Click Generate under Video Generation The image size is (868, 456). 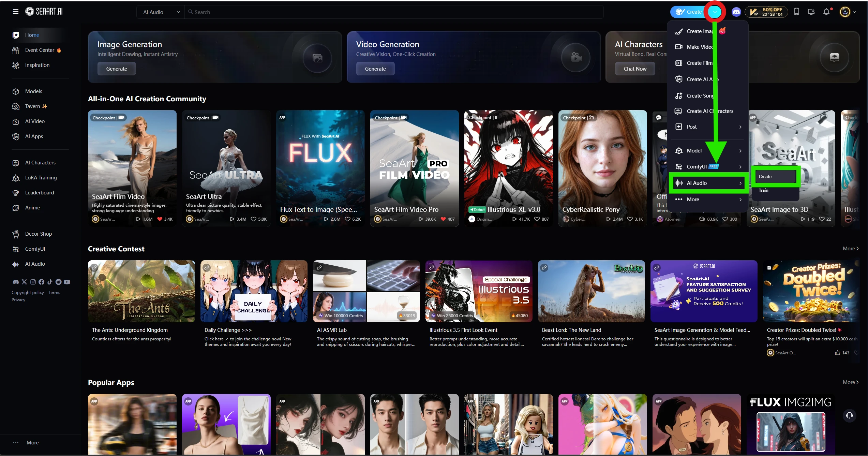click(375, 69)
